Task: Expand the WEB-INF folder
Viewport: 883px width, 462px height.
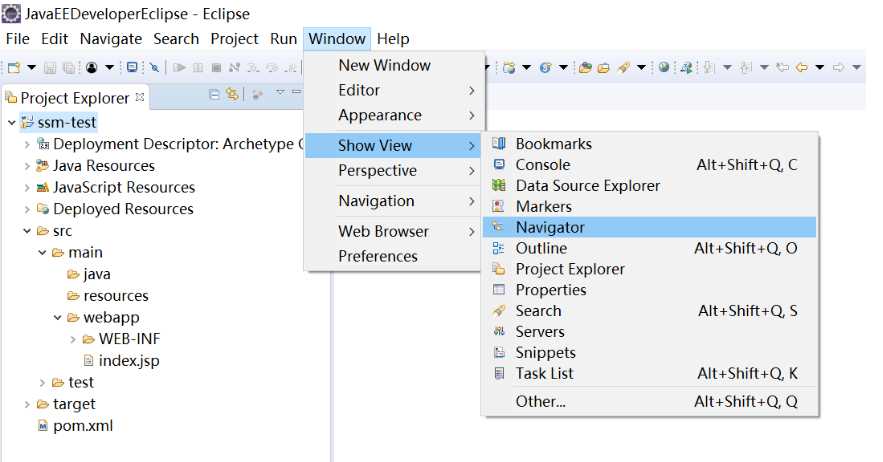Action: (x=73, y=340)
